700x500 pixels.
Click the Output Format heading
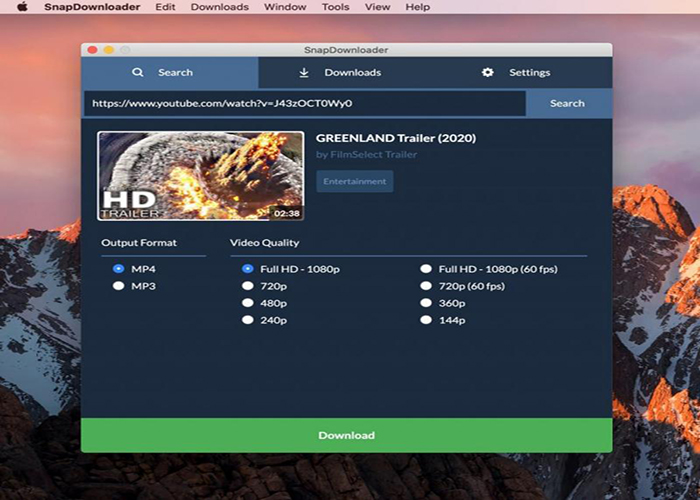[139, 243]
